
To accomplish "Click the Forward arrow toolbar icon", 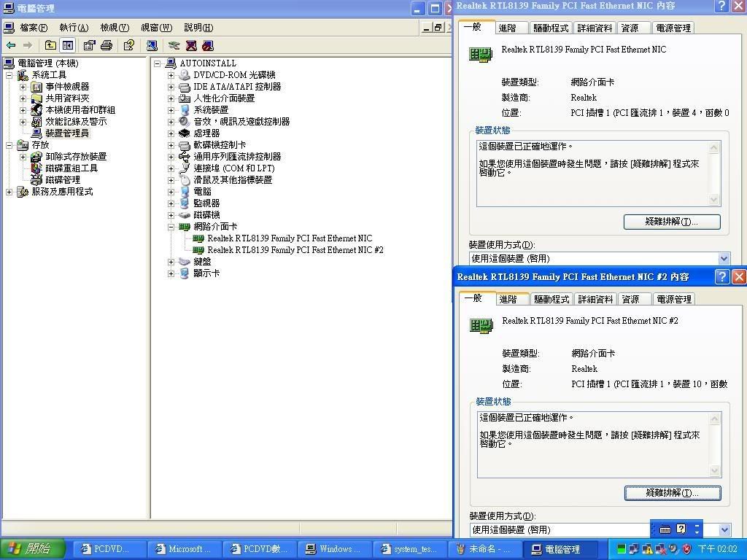I will click(28, 45).
